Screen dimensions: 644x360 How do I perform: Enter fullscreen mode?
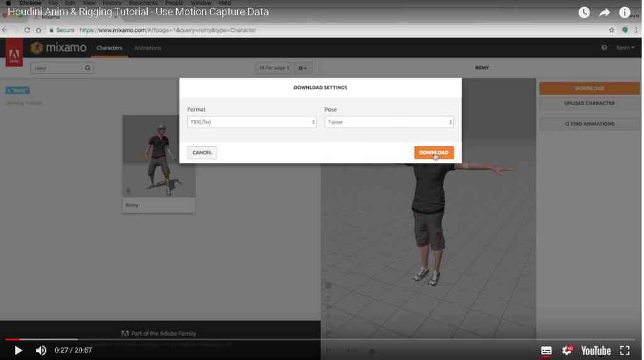tap(625, 351)
